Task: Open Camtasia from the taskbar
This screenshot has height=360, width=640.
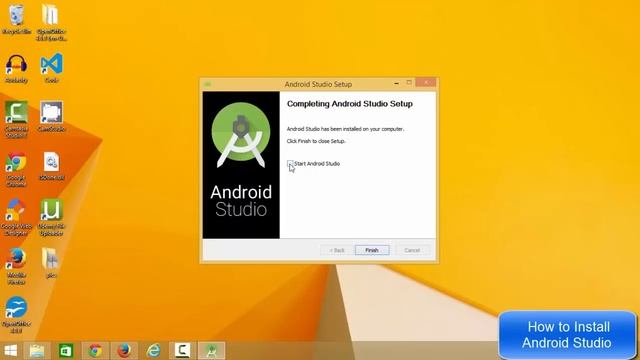Action: pos(182,351)
